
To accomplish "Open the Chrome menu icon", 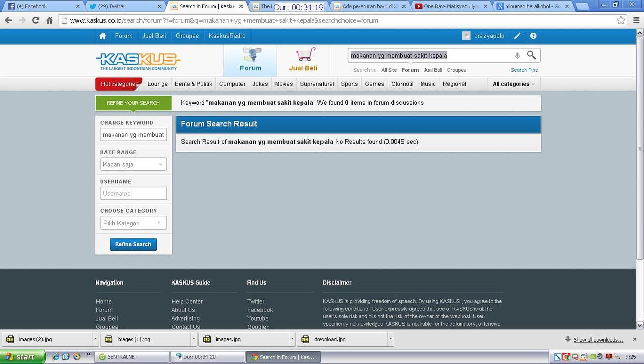I will [x=636, y=20].
